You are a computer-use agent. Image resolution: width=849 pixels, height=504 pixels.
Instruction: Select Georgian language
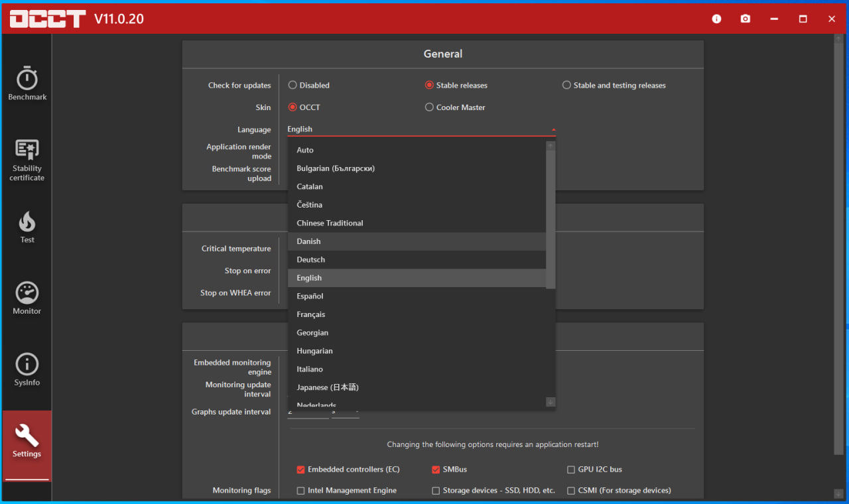coord(417,332)
